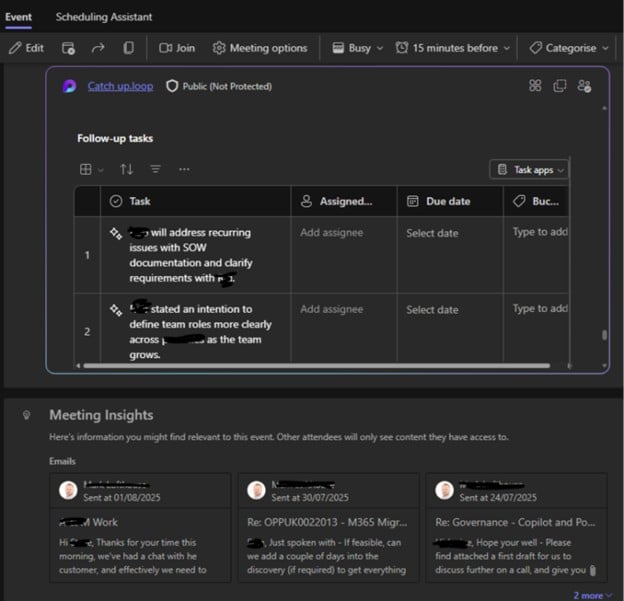Join the meeting with the Join button
This screenshot has height=601, width=624.
point(177,48)
